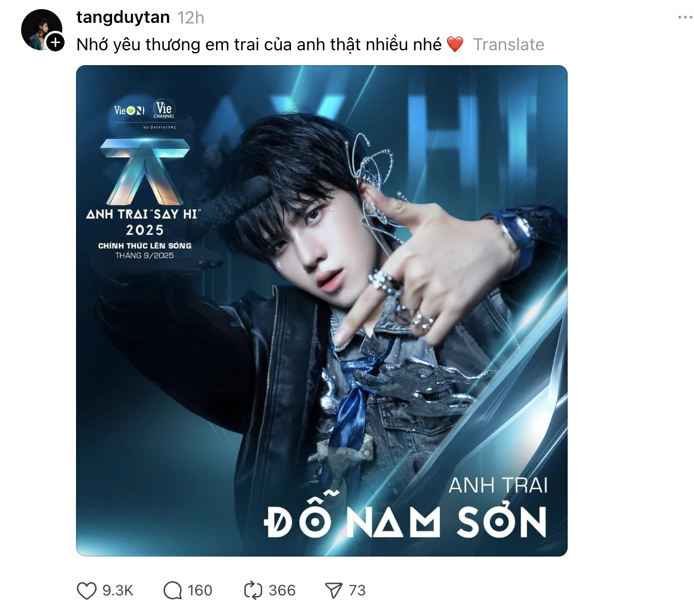Open the post via the 12h timestamp
Viewport: 694px width, 616px height.
tap(191, 18)
